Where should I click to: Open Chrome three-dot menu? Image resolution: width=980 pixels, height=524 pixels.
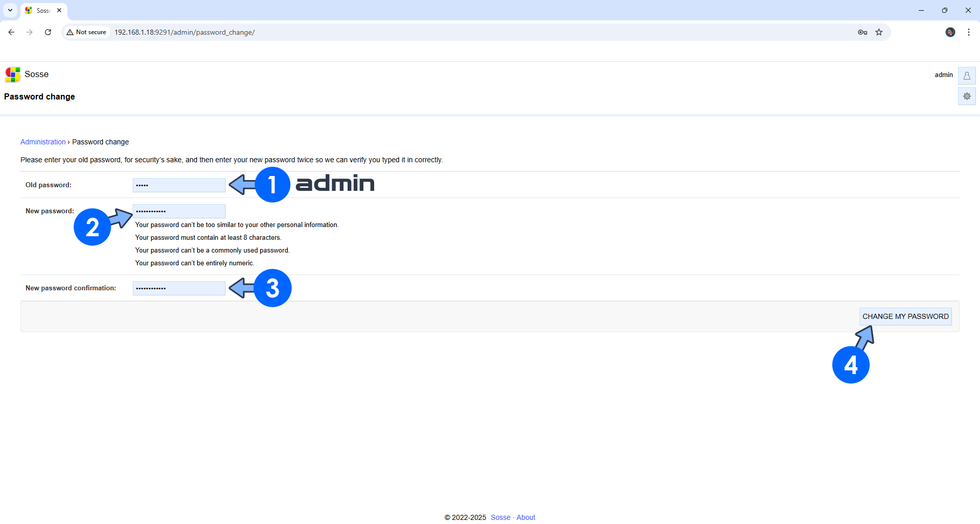[968, 32]
